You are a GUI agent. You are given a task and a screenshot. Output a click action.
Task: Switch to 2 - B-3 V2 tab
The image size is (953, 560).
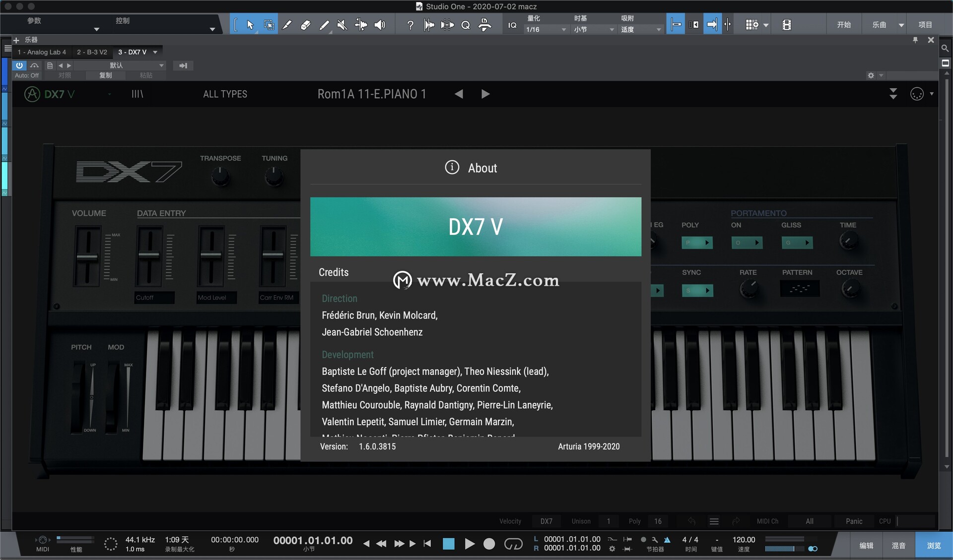coord(92,52)
